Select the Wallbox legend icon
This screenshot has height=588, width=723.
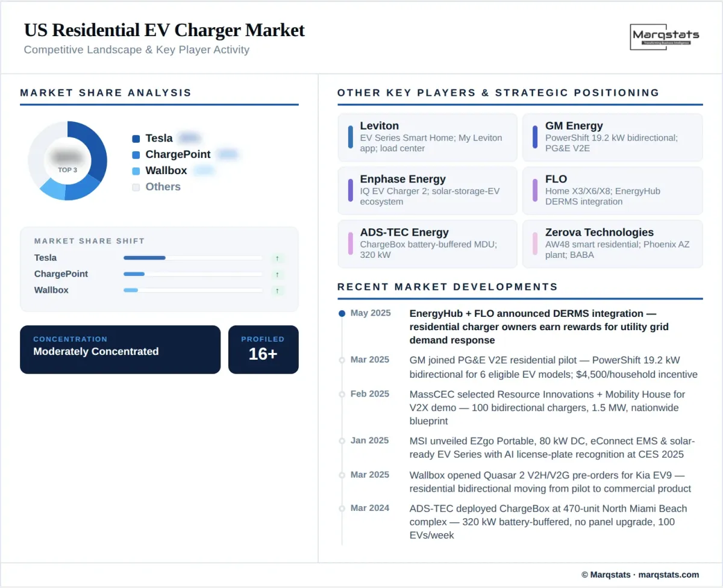(x=137, y=170)
